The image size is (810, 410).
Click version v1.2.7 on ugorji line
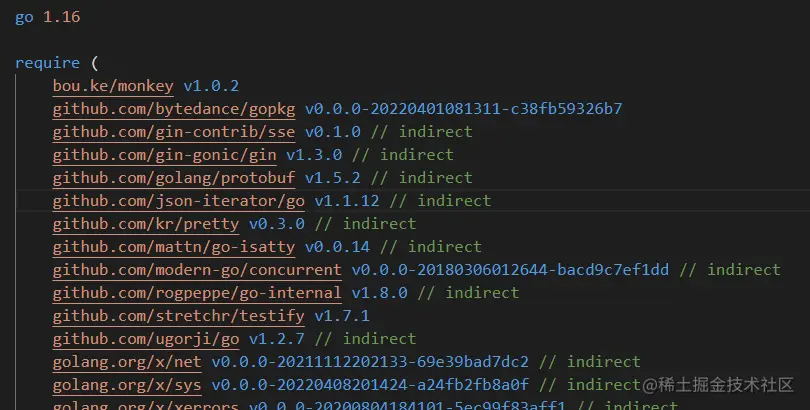[277, 339]
